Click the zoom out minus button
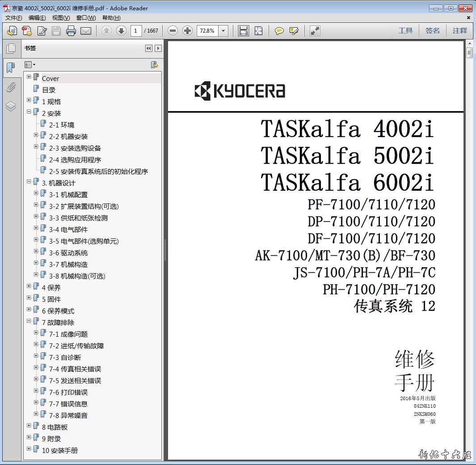476x465 pixels. (x=173, y=31)
